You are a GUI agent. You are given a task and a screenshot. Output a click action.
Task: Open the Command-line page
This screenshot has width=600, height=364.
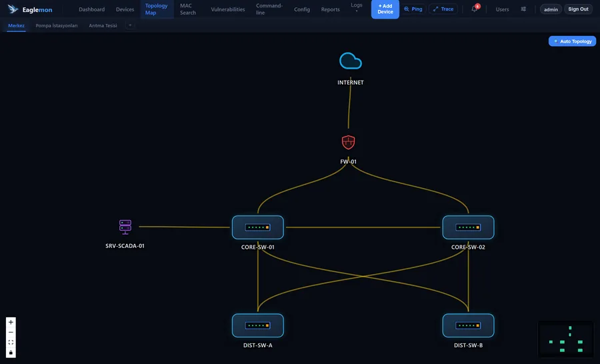click(269, 9)
